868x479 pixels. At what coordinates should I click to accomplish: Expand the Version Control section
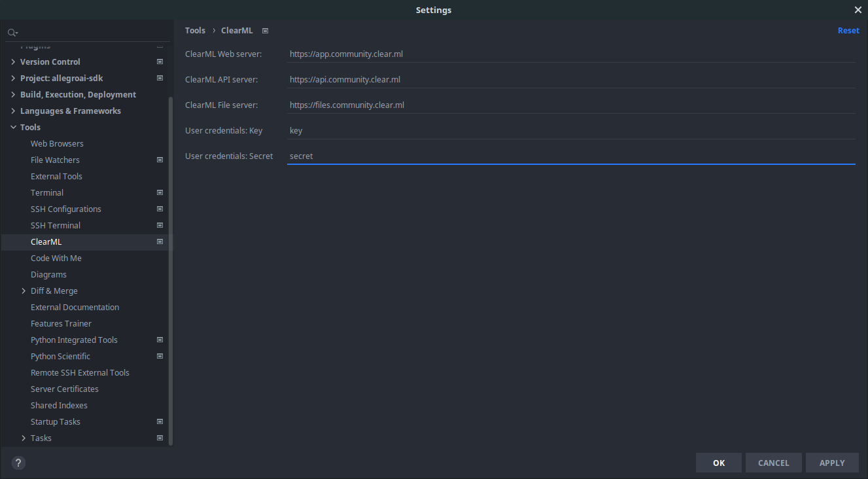[13, 62]
